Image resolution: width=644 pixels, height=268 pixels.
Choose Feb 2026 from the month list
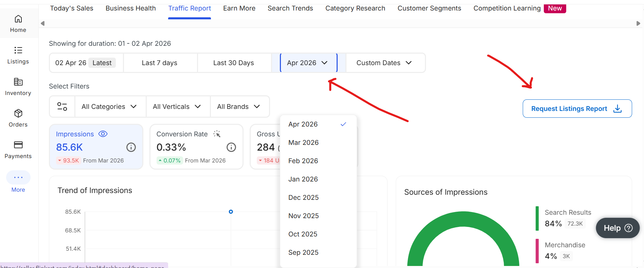click(303, 161)
